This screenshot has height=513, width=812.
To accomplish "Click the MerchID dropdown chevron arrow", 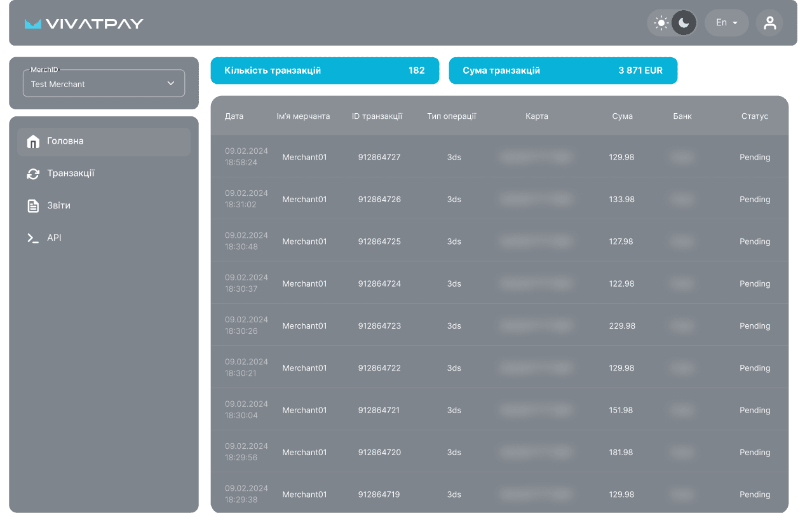I will point(170,83).
